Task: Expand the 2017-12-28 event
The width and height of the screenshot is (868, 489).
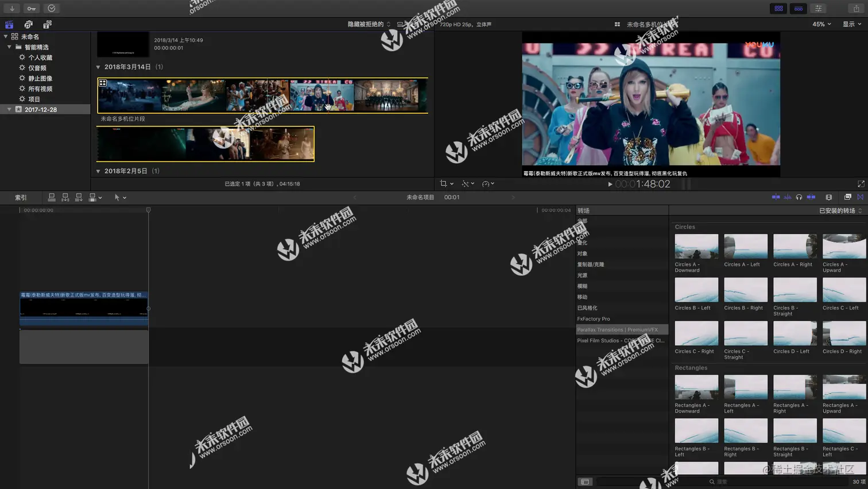Action: (9, 109)
